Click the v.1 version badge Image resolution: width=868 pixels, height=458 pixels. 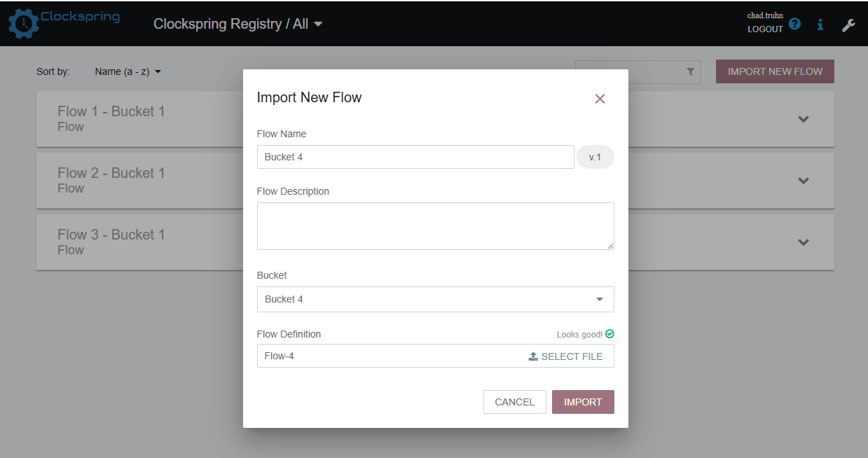595,157
